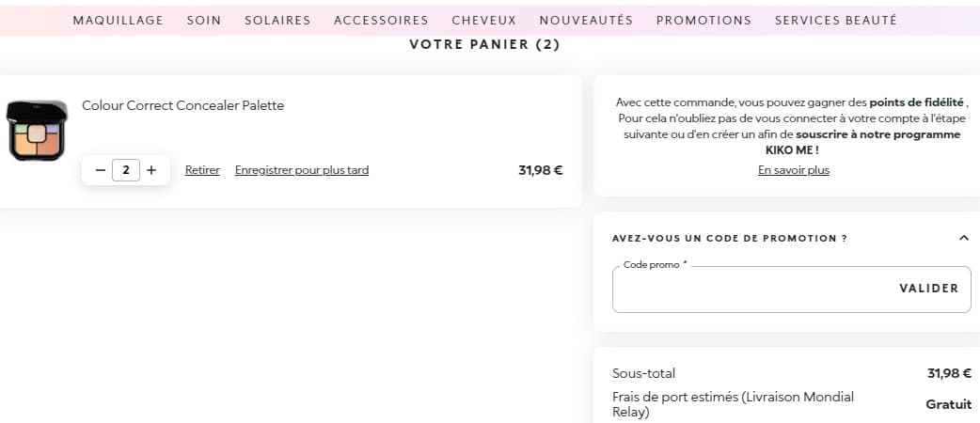Viewport: 980px width, 423px height.
Task: Click the quantity number field
Action: click(x=125, y=170)
